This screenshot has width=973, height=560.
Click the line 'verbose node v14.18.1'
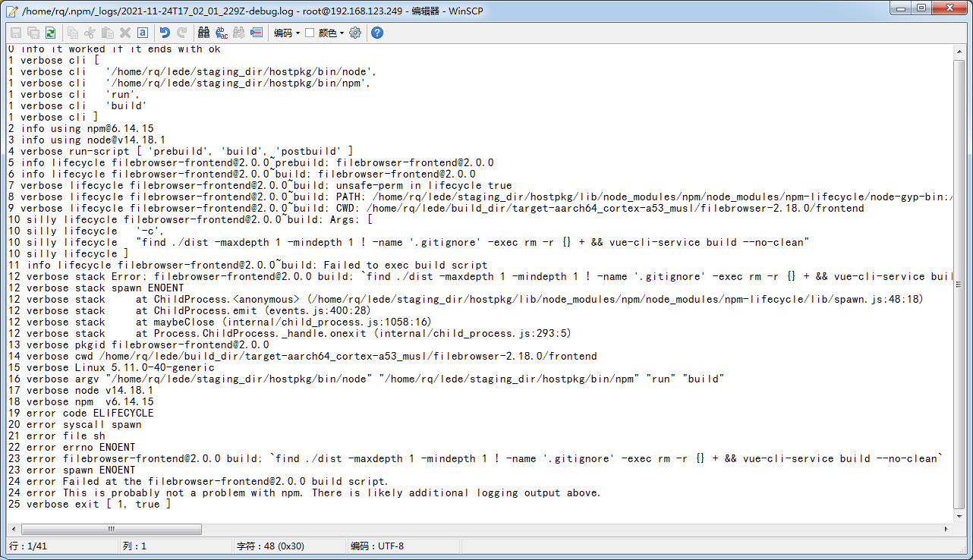tap(81, 390)
